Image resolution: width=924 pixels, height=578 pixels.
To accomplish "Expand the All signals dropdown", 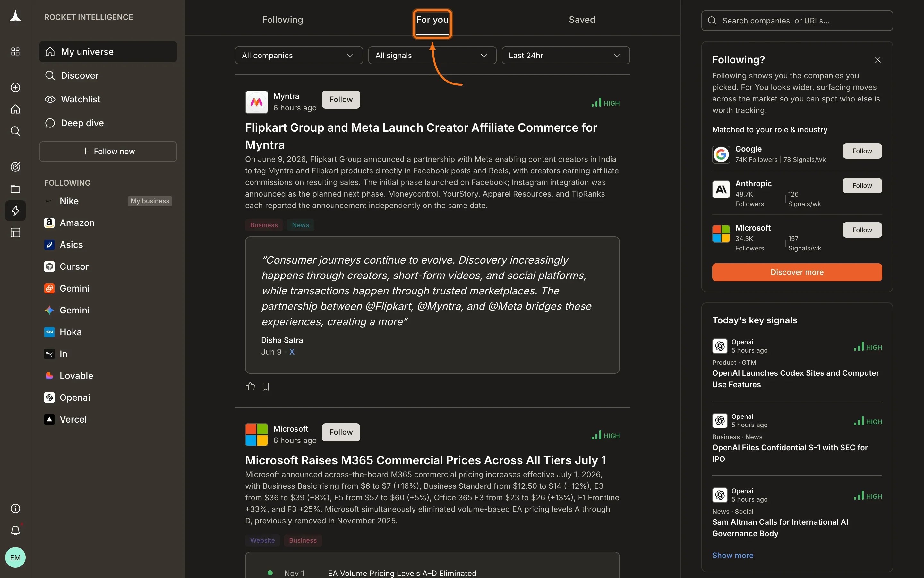I will tap(432, 56).
